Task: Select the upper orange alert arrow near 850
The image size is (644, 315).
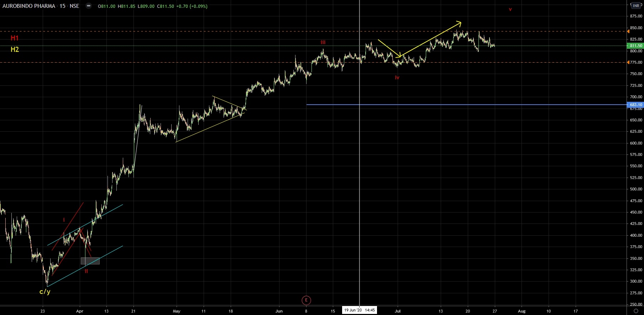Action: pyautogui.click(x=628, y=31)
